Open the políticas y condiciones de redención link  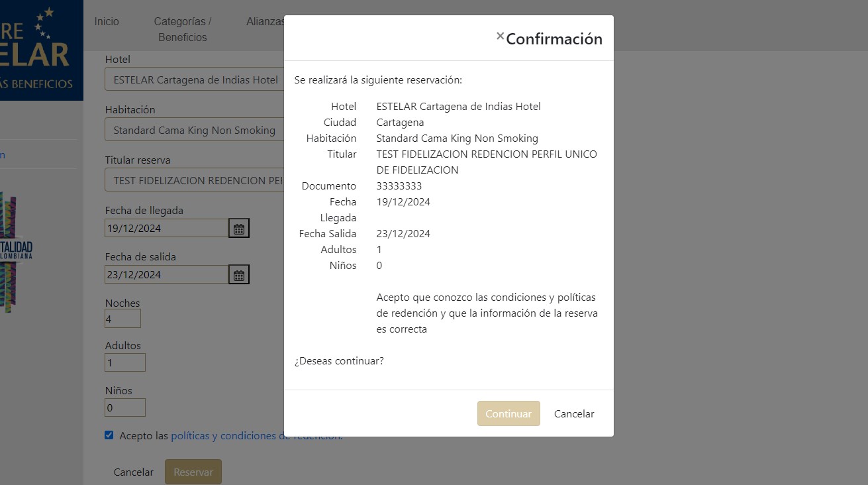coord(257,436)
